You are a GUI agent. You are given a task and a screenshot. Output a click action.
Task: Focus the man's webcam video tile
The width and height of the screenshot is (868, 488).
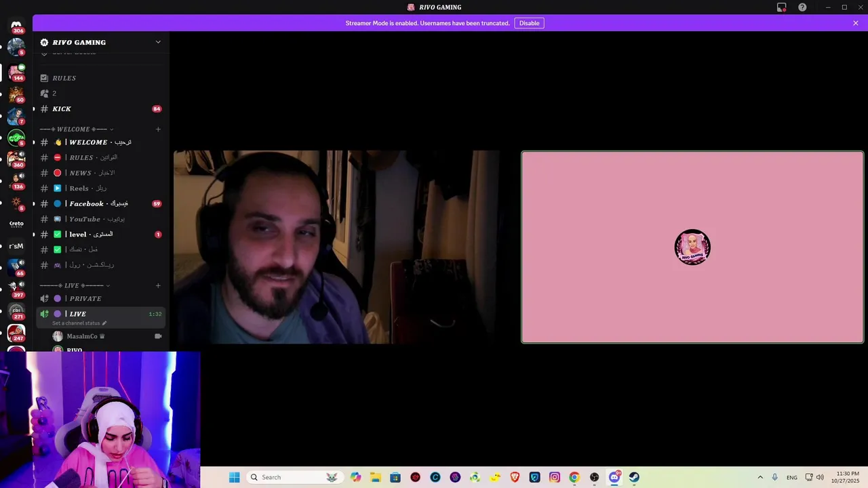(x=337, y=247)
